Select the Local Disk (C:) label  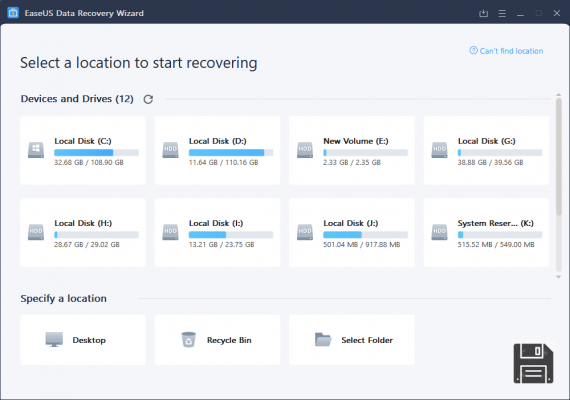[83, 141]
